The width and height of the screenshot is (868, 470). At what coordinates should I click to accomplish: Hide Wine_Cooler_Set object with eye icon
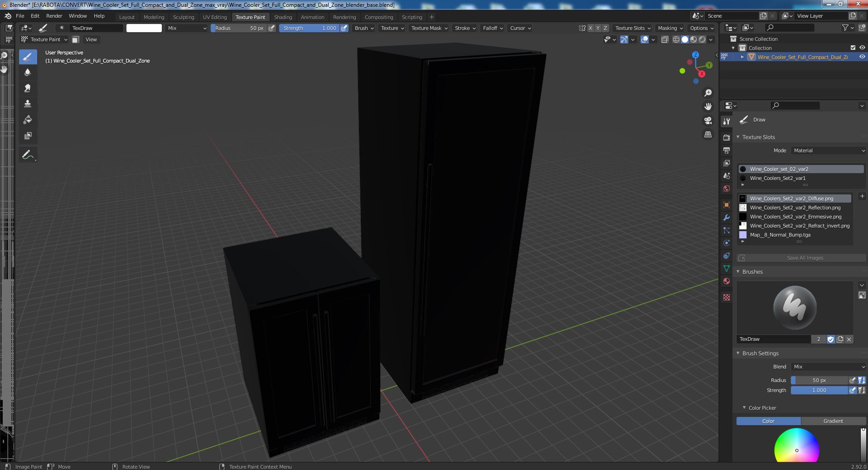[862, 57]
